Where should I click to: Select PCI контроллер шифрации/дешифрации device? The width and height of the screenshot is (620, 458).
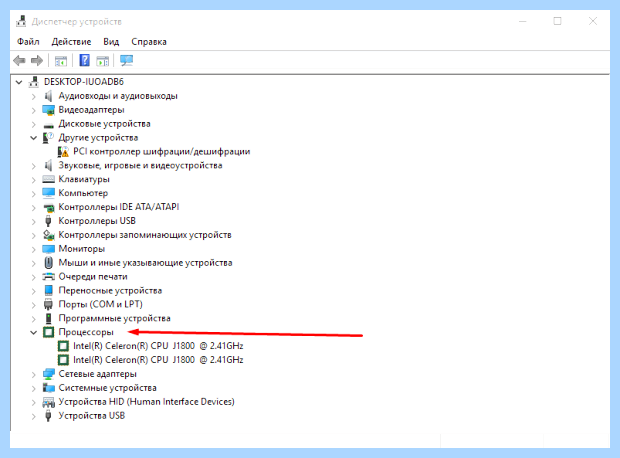pyautogui.click(x=161, y=151)
